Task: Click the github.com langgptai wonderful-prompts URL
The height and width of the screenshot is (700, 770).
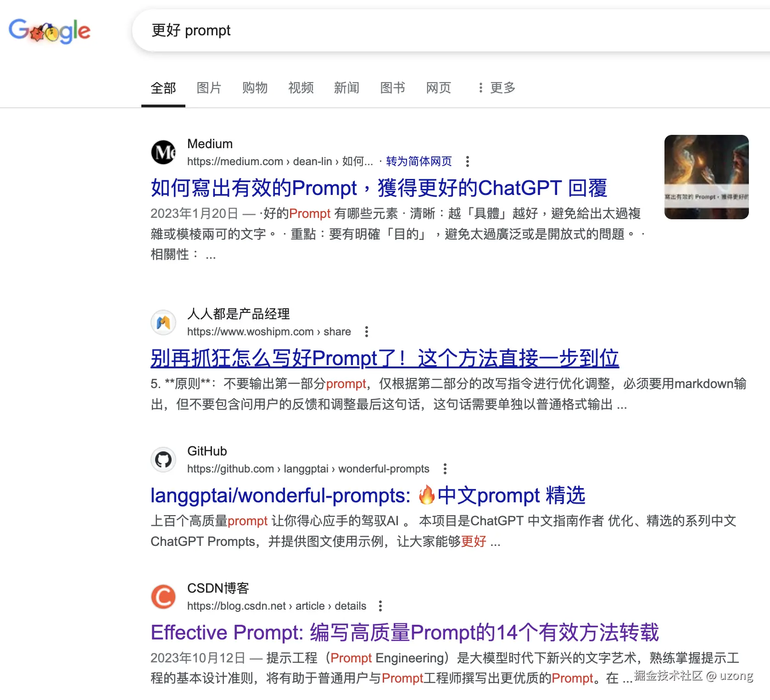Action: [308, 469]
